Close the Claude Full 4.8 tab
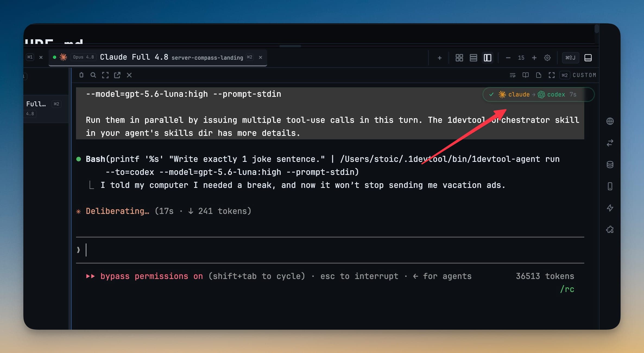The width and height of the screenshot is (644, 353). [x=260, y=57]
